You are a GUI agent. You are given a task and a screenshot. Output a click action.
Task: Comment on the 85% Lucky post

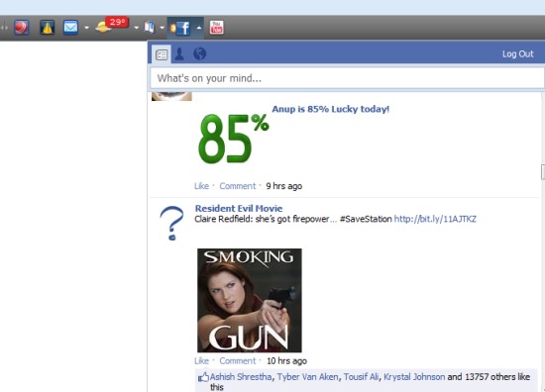coord(238,186)
